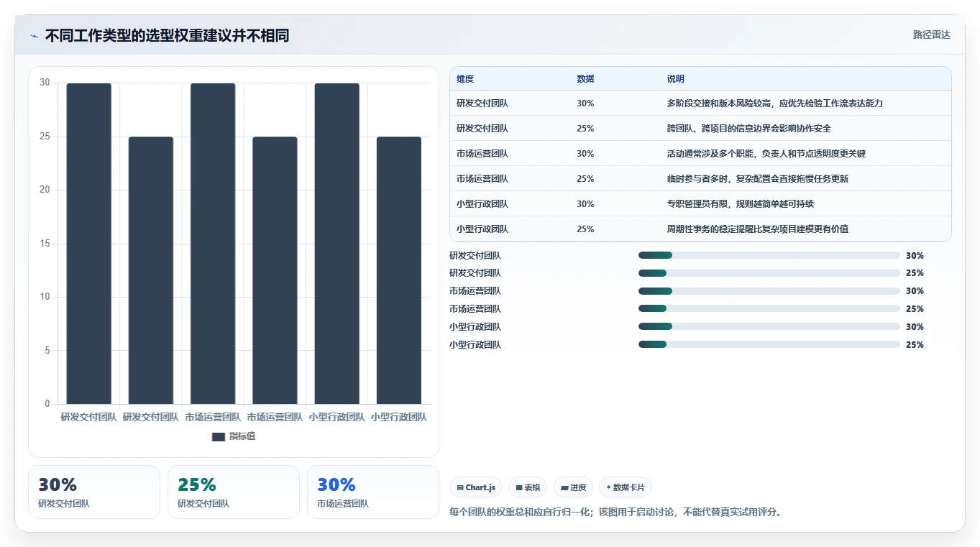The width and height of the screenshot is (980, 547).
Task: Click the 说明 column header
Action: (x=676, y=79)
